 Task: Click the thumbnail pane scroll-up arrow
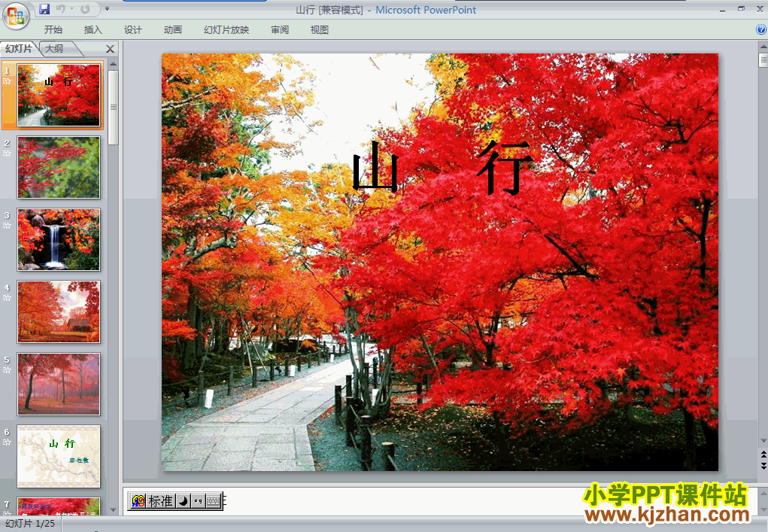[113, 64]
